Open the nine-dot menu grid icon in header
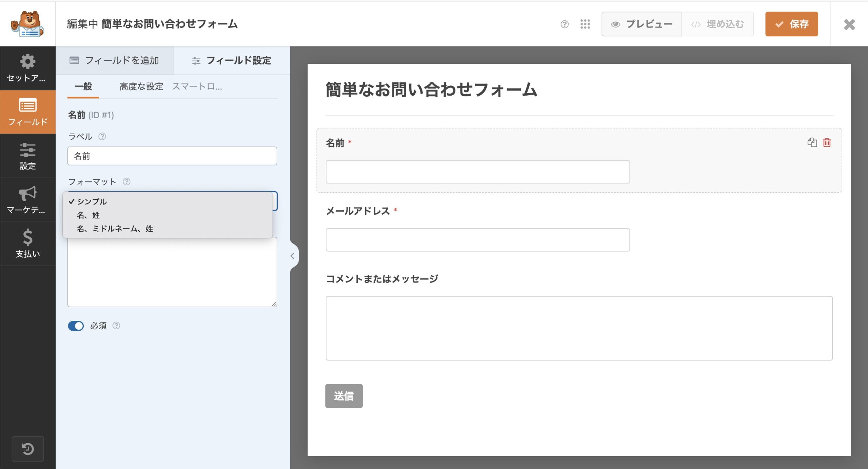 click(585, 24)
